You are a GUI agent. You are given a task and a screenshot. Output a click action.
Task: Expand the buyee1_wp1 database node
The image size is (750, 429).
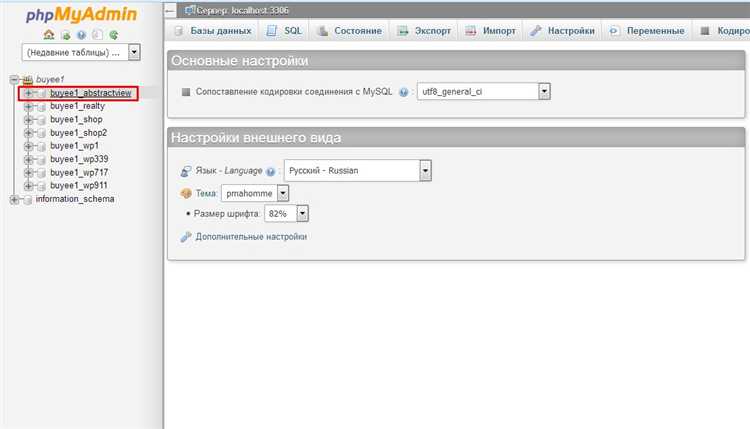pyautogui.click(x=28, y=146)
